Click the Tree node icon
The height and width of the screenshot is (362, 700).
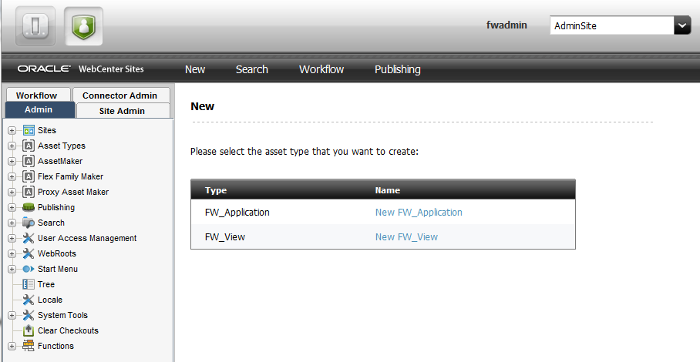coord(29,284)
